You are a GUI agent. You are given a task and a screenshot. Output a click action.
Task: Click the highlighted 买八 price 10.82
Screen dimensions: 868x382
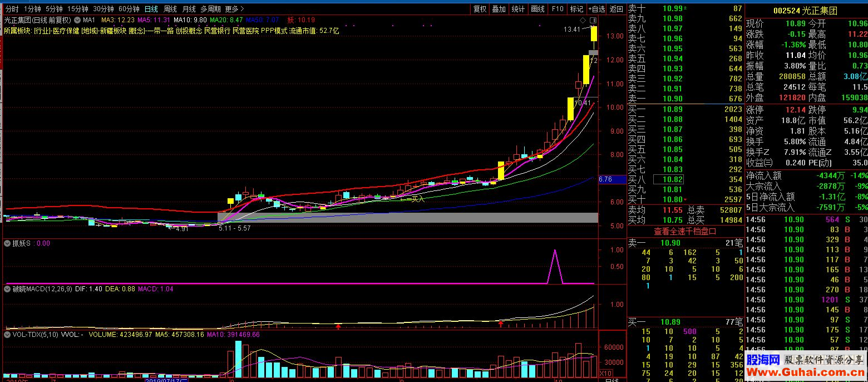(668, 179)
